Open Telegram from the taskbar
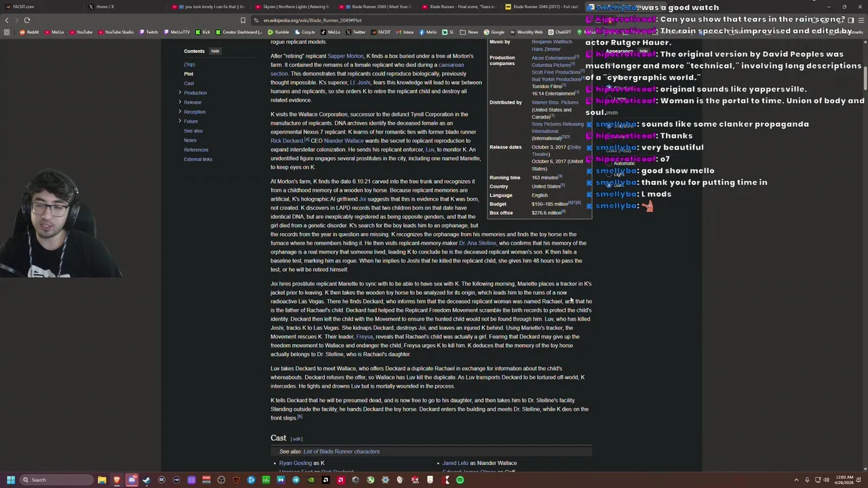Image resolution: width=868 pixels, height=488 pixels. click(296, 480)
